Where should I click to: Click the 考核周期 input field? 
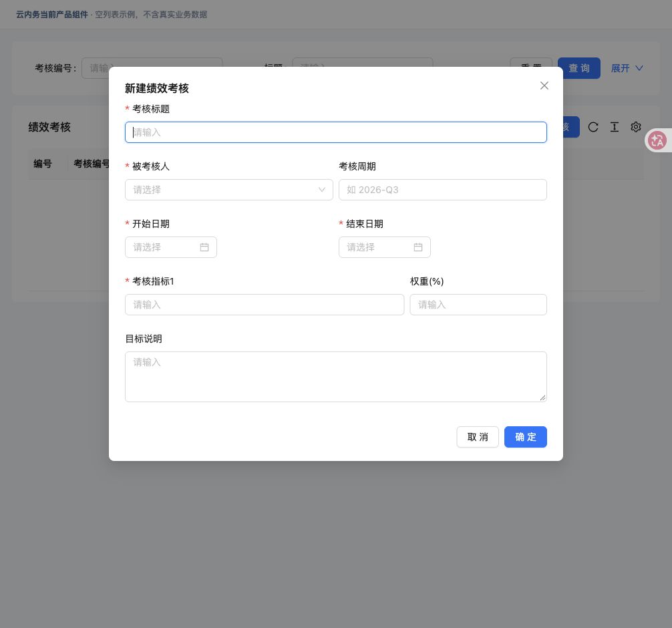pyautogui.click(x=442, y=190)
